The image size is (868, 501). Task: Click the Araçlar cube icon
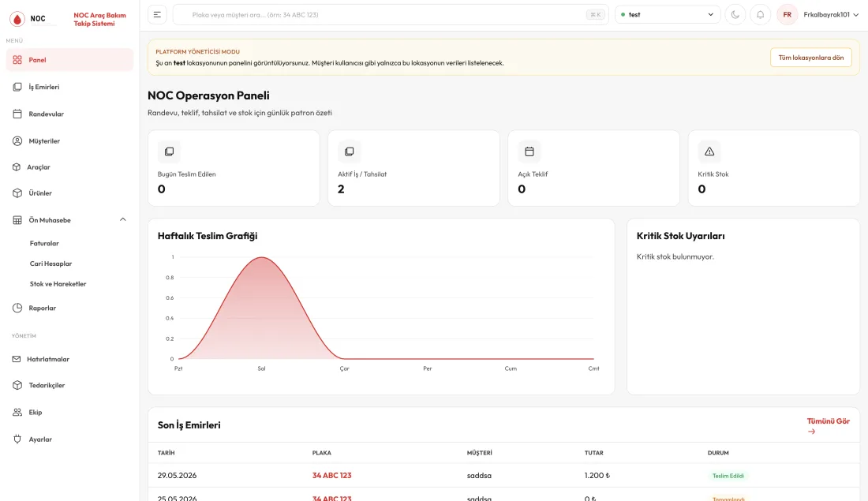click(17, 167)
